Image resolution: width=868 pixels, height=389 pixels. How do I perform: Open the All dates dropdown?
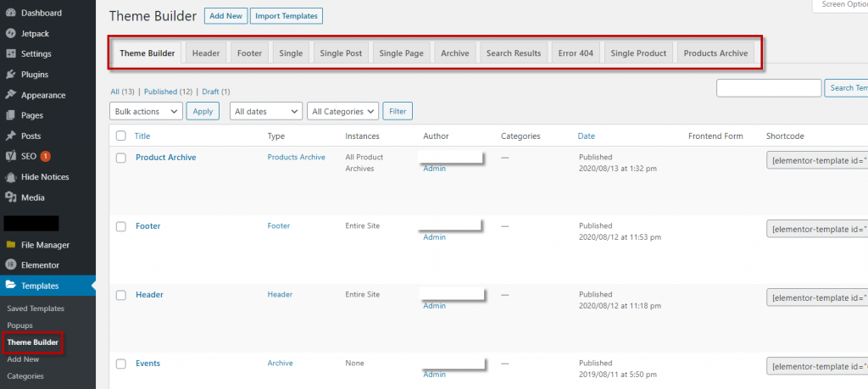point(266,111)
